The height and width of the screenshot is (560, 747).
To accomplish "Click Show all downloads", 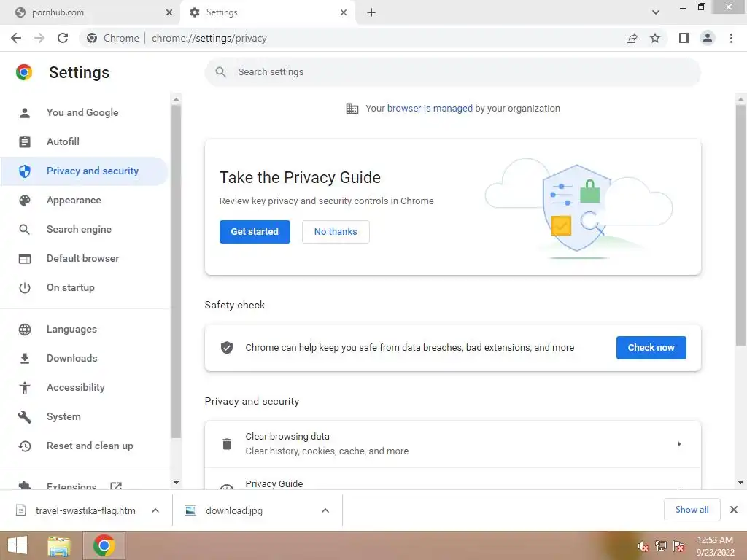I will 692,510.
